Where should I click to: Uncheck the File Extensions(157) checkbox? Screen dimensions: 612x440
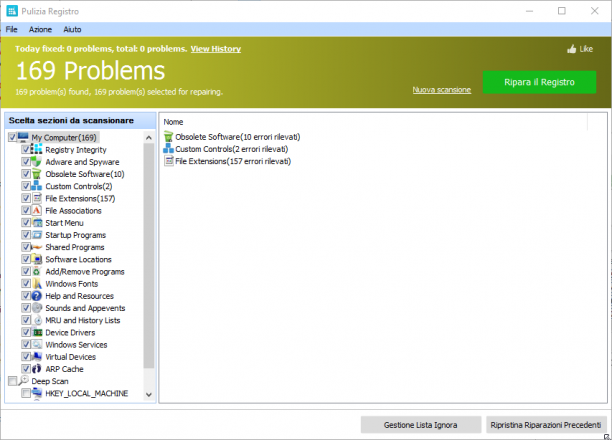pyautogui.click(x=26, y=198)
